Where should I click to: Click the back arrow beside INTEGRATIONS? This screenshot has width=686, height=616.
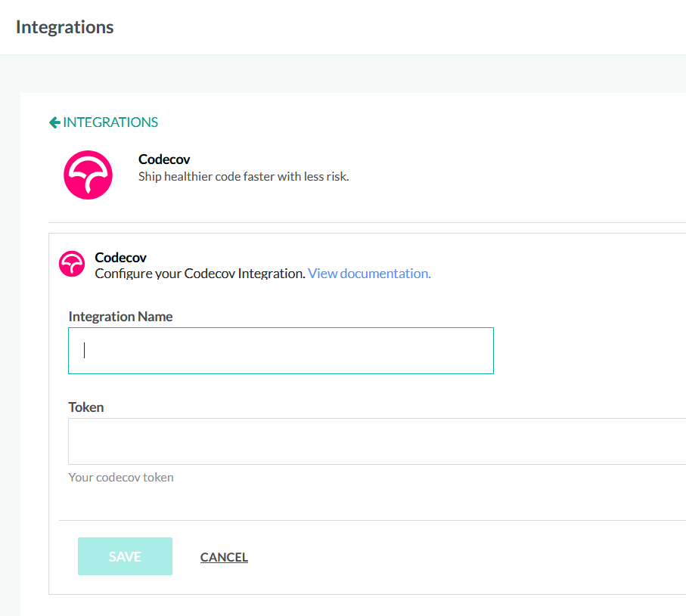coord(54,122)
